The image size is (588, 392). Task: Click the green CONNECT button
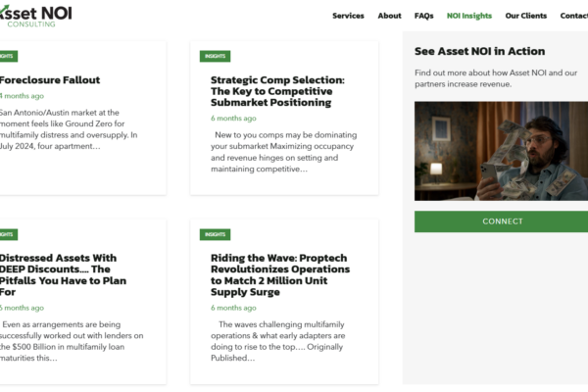(501, 221)
